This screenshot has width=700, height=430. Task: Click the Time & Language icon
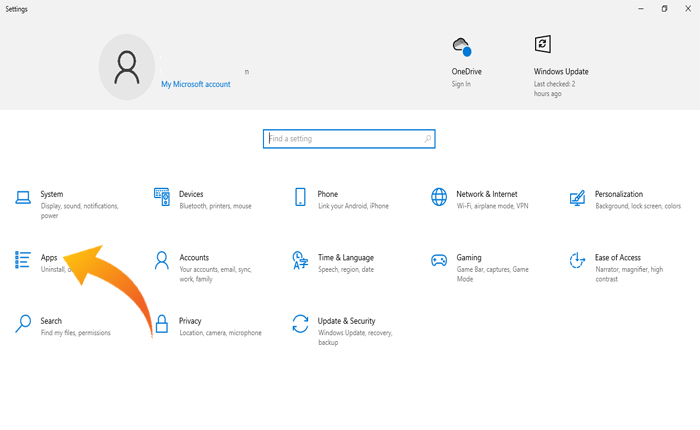point(300,260)
